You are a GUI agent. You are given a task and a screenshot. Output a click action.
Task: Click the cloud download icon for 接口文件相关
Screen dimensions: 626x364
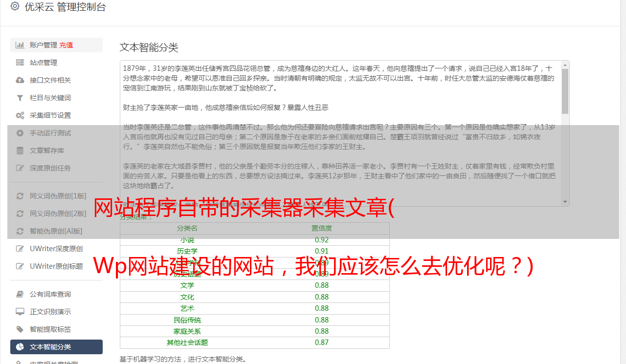point(20,80)
